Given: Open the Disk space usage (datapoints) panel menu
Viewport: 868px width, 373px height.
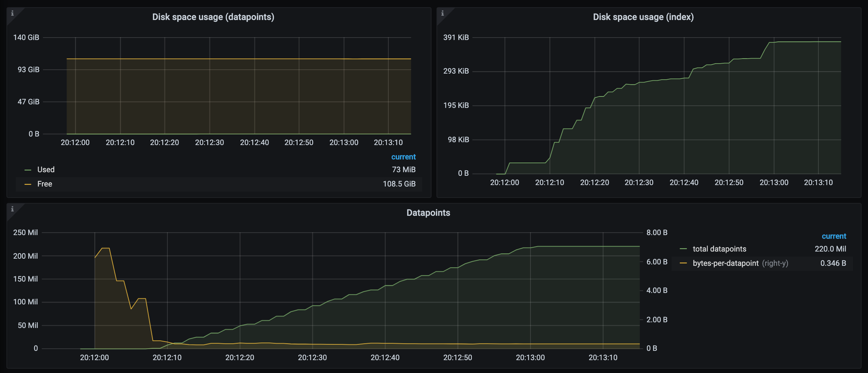Looking at the screenshot, I should 213,16.
